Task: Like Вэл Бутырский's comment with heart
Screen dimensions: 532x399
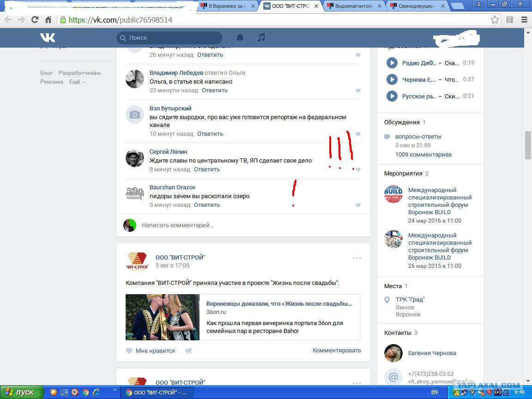Action: 358,134
